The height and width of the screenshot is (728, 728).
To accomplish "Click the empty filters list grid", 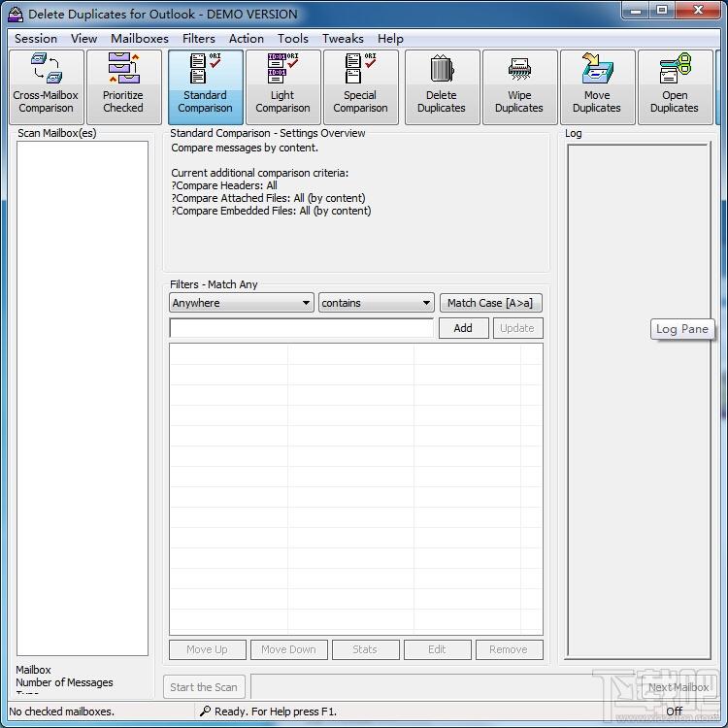I will coord(356,489).
